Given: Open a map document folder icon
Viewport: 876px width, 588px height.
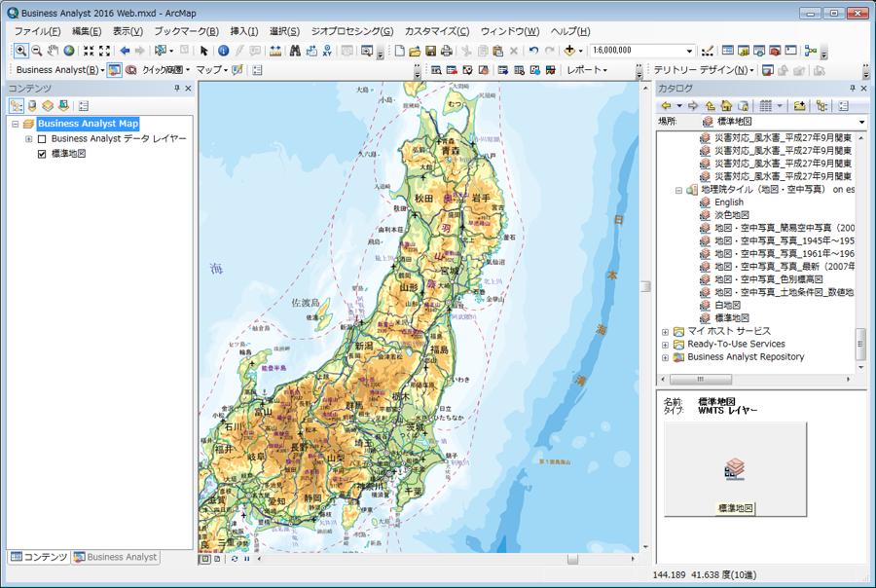Looking at the screenshot, I should 415,51.
